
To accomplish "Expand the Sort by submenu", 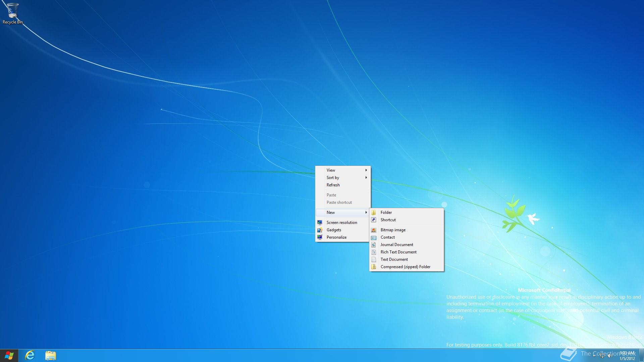I will 343,178.
